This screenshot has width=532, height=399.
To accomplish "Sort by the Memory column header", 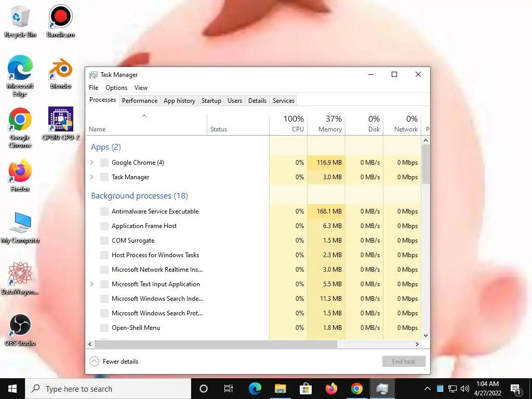I will point(326,124).
